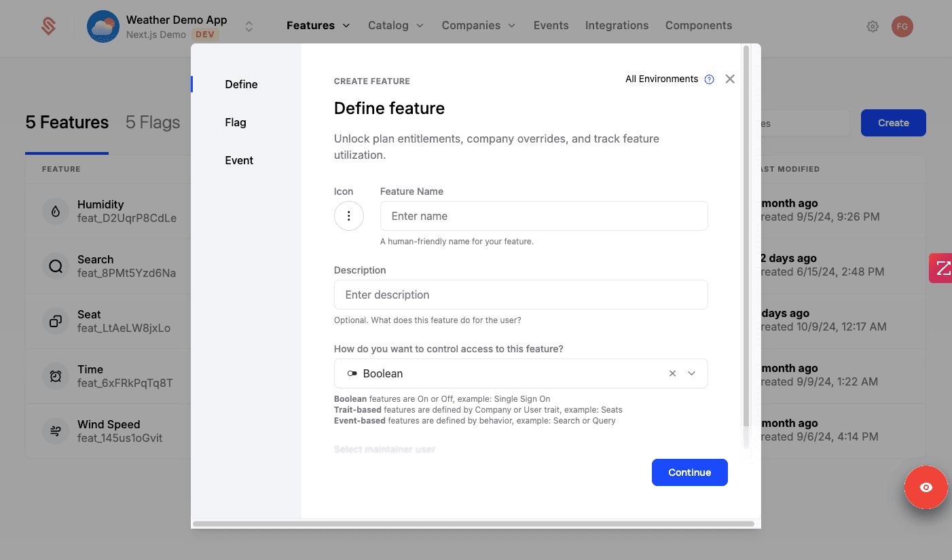Clear the Boolean selection
This screenshot has height=560, width=952.
pos(672,373)
